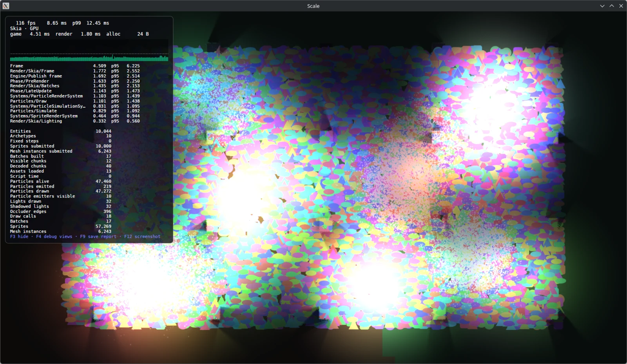
Task: Click the 'Draw calls' counter row
Action: point(61,216)
